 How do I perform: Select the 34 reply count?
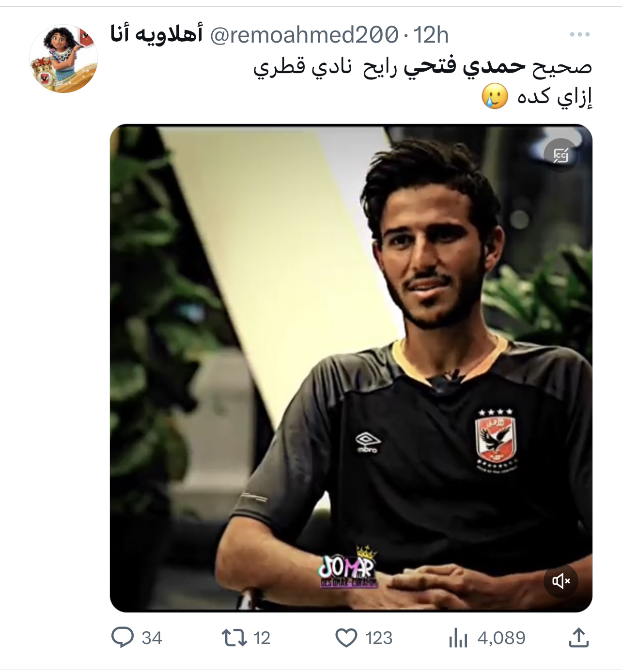click(x=152, y=638)
